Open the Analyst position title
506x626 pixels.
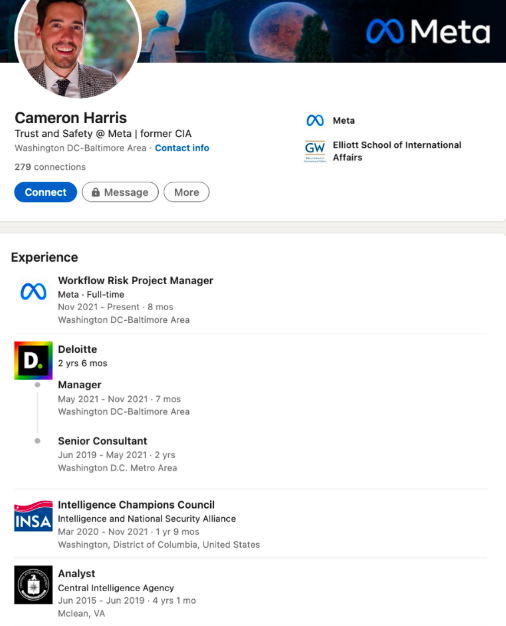pyautogui.click(x=76, y=573)
